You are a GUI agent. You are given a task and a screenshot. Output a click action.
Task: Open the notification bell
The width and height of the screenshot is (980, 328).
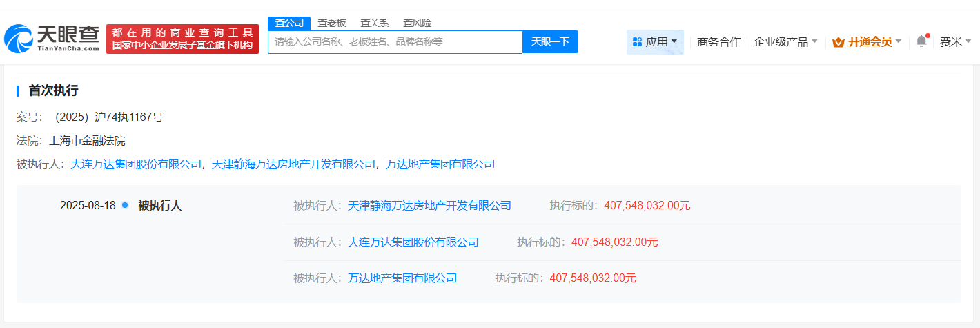921,41
